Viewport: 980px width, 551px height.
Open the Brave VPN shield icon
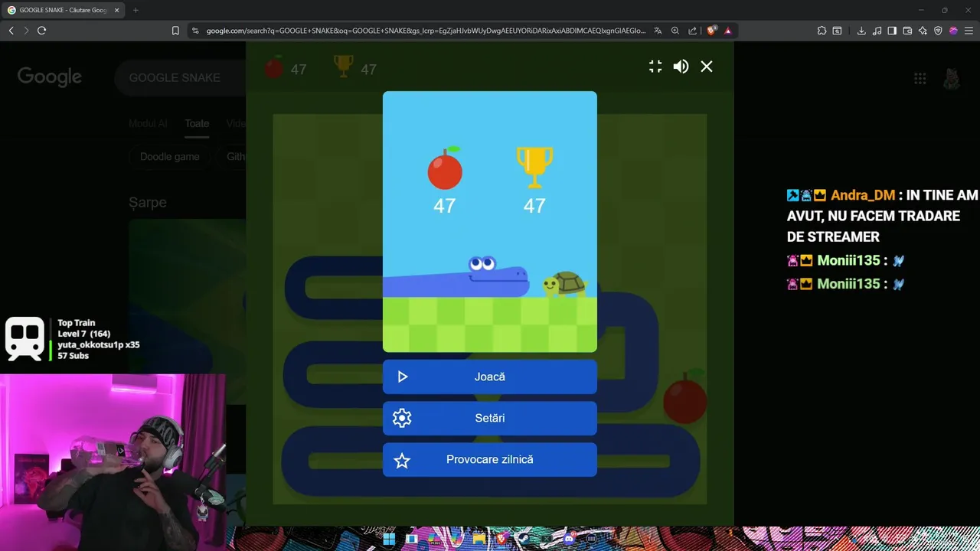pos(938,31)
